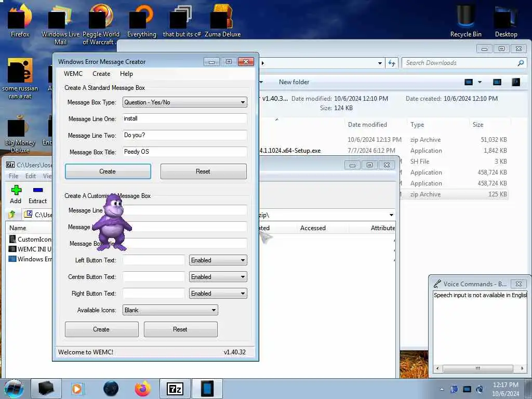Open Right Button Text Enabled dropdown
532x399 pixels.
[218, 294]
